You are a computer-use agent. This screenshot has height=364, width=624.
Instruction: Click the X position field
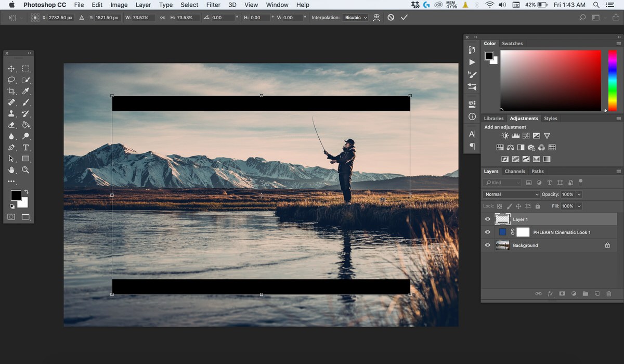click(x=61, y=17)
